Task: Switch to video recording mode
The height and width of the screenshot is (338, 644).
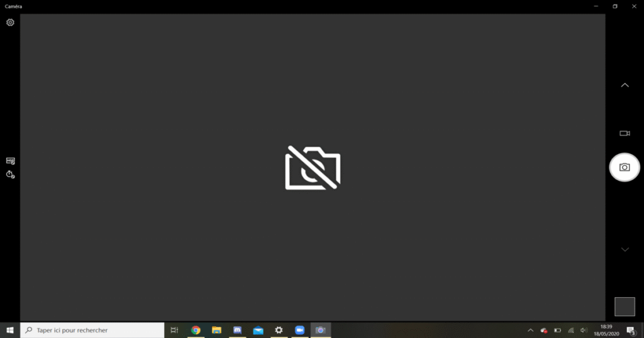Action: [625, 133]
